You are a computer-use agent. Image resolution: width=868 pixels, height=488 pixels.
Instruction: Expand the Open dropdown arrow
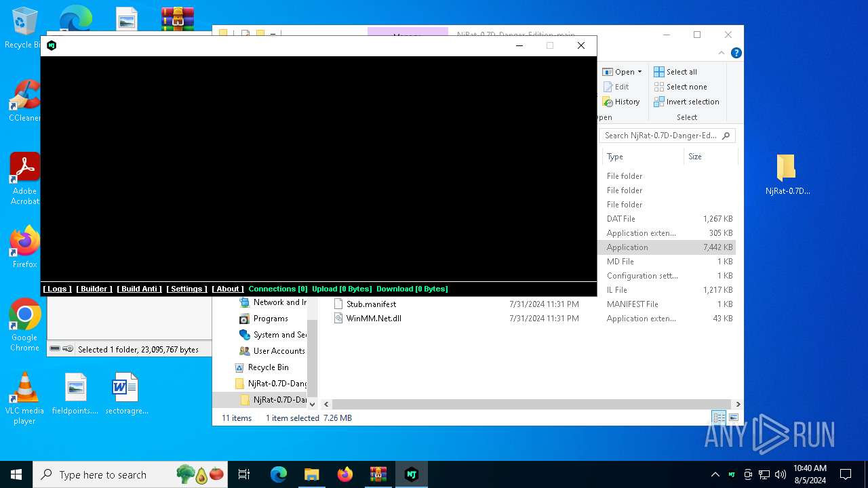[639, 72]
